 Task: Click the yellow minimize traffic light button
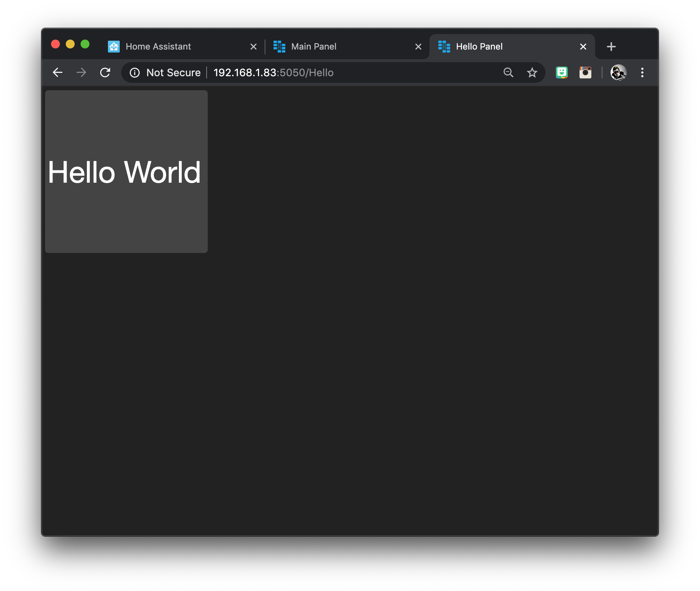click(71, 44)
